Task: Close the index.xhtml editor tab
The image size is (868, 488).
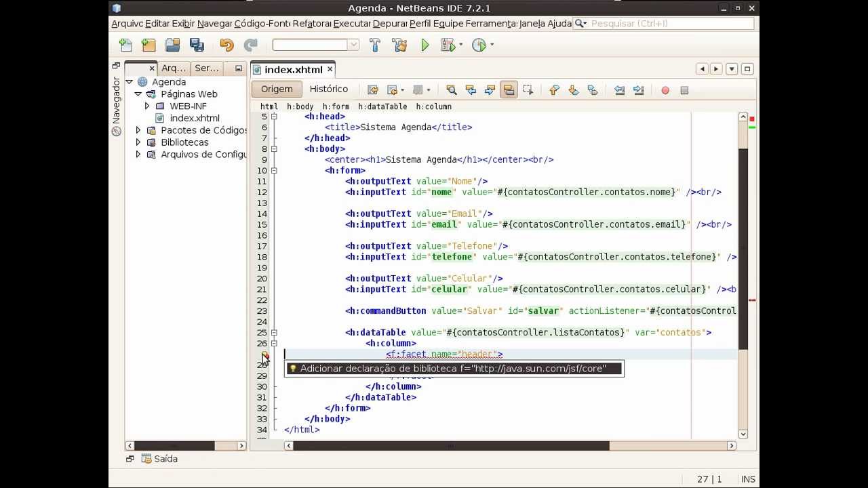Action: pos(330,69)
